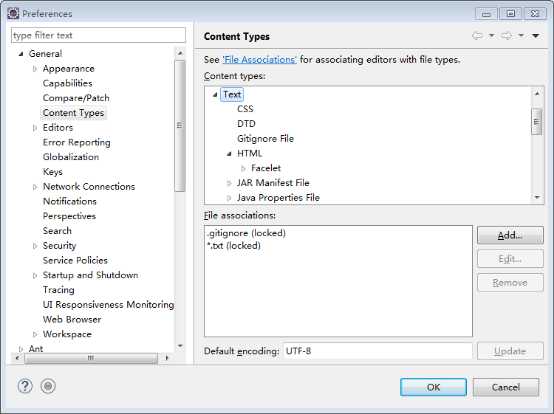Click the content types scroll down arrow
The image size is (554, 414).
[537, 197]
